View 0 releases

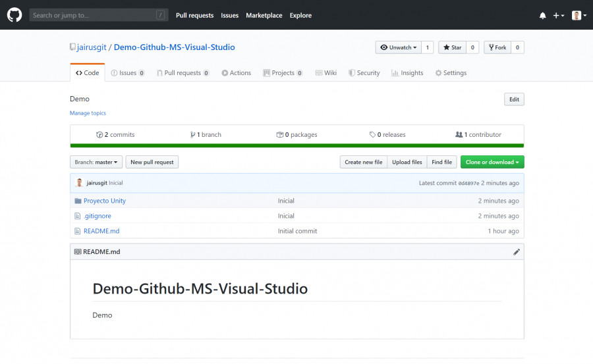point(387,134)
